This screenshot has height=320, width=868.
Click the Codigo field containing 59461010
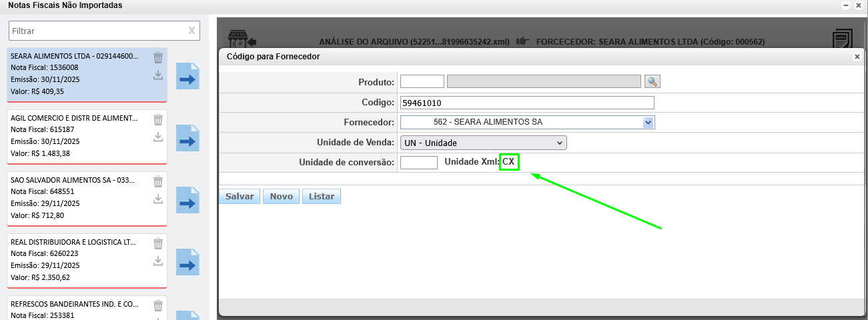point(526,103)
